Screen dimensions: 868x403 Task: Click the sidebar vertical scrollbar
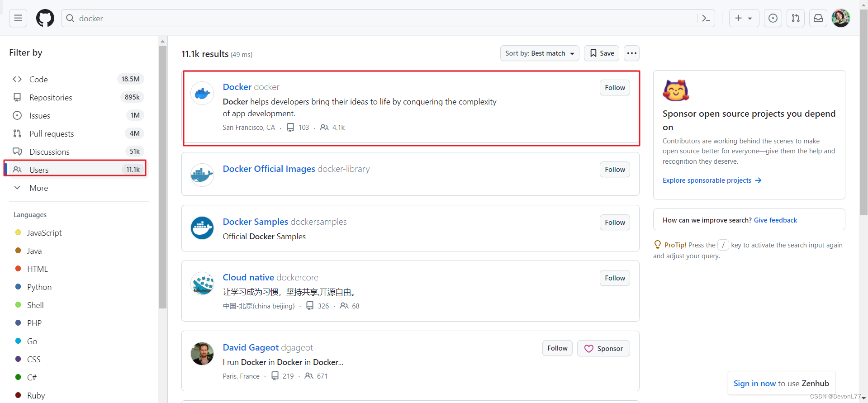pos(163,177)
